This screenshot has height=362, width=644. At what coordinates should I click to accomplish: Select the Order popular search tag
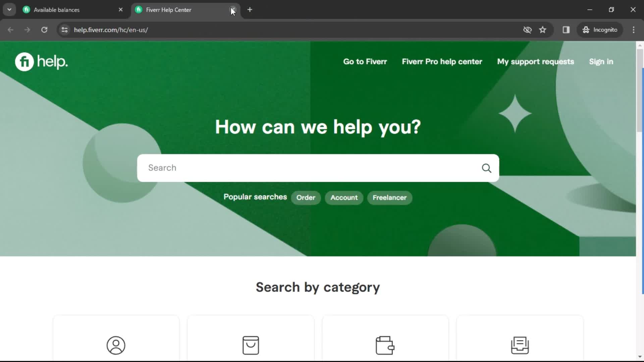pyautogui.click(x=306, y=197)
